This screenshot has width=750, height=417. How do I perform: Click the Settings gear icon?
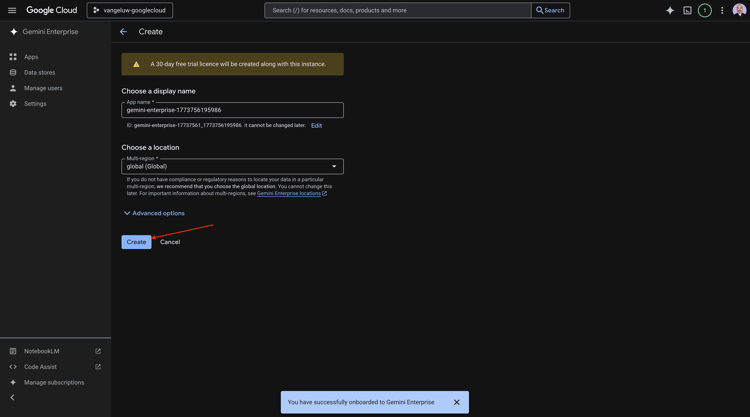13,104
